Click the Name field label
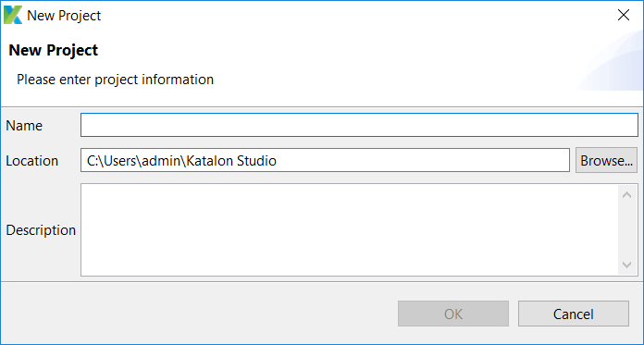This screenshot has height=345, width=644. click(x=24, y=126)
